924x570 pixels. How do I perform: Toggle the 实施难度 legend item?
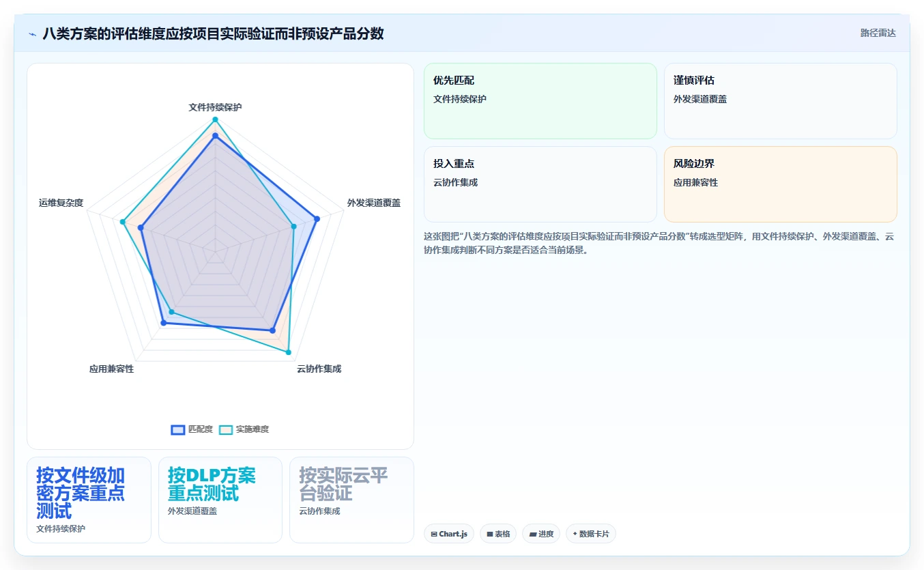click(244, 429)
